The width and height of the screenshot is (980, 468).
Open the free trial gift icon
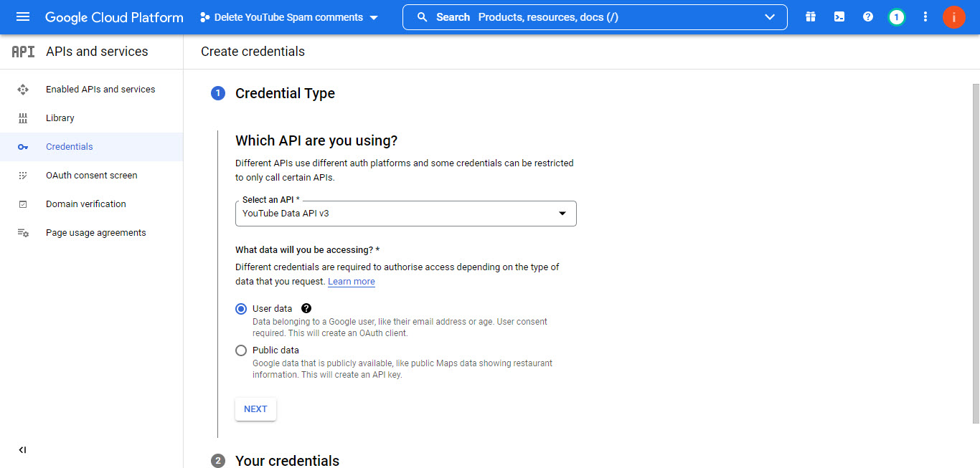(811, 17)
